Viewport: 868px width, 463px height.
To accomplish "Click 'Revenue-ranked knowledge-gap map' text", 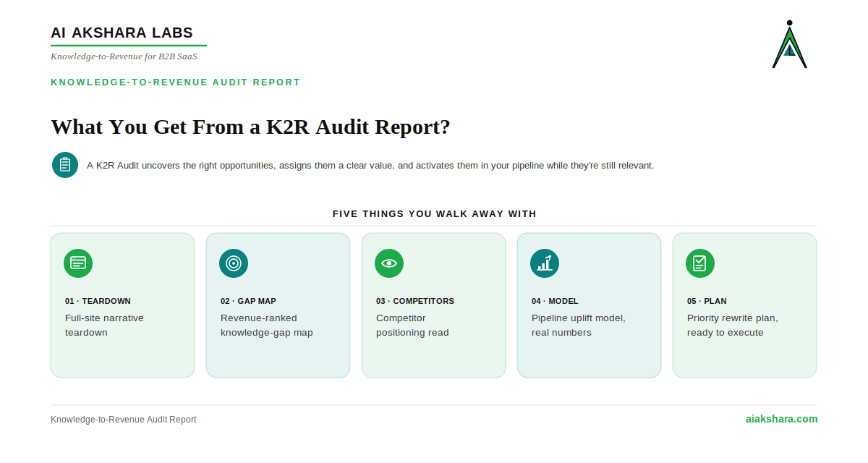I will (x=267, y=326).
